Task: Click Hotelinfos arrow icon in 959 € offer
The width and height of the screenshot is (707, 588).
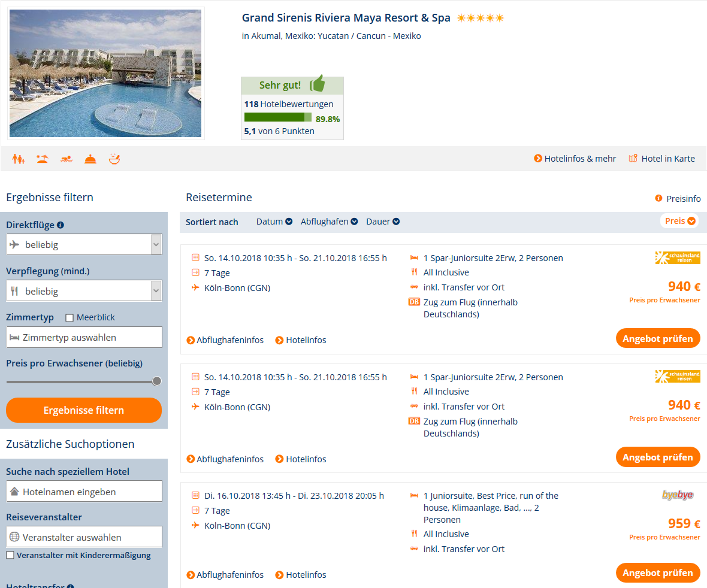Action: (280, 575)
